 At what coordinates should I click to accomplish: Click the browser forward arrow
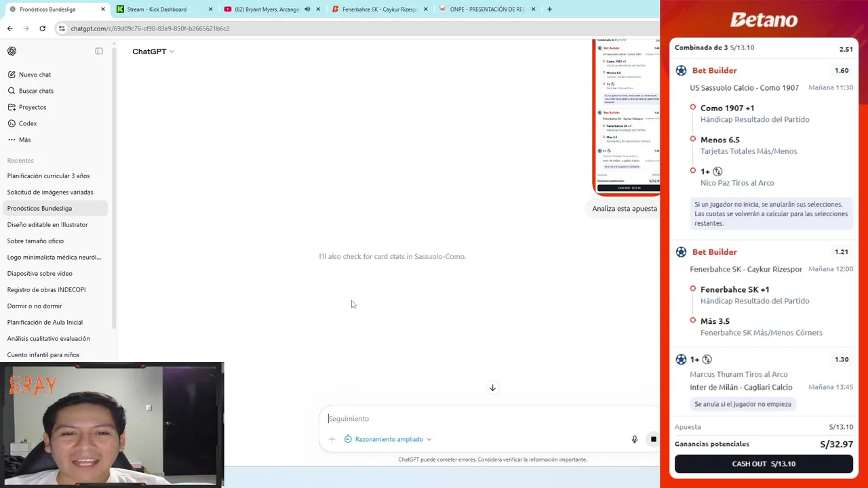[26, 28]
